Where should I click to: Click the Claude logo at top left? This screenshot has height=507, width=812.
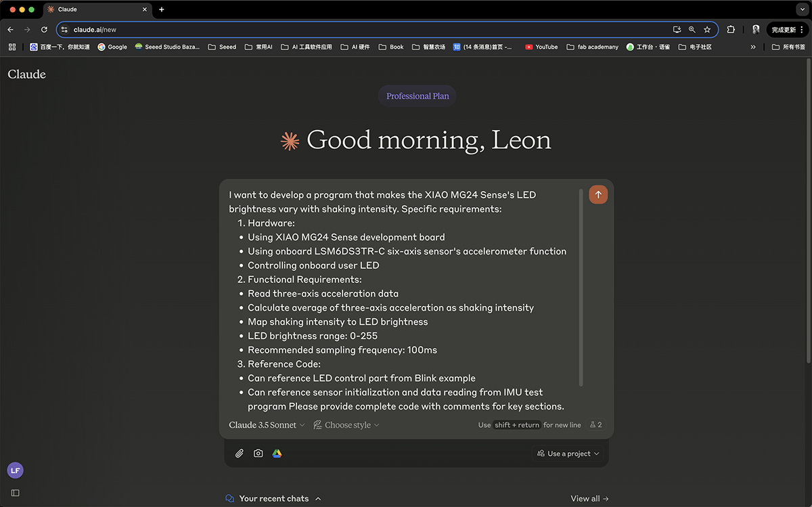(x=27, y=74)
